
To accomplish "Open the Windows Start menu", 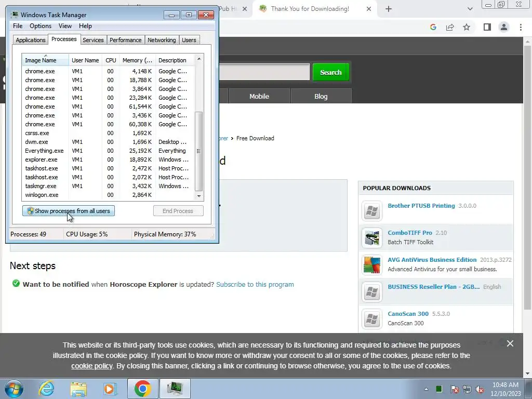I will (14, 389).
